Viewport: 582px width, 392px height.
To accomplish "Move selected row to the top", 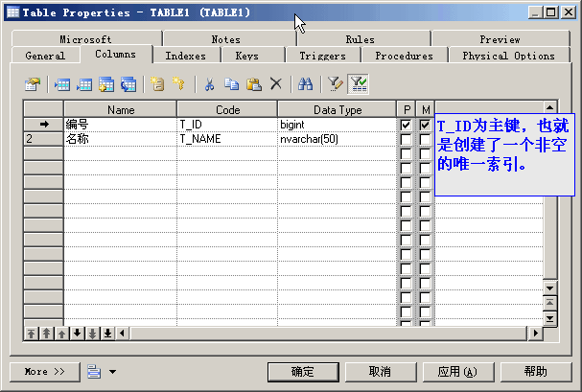I will click(x=32, y=334).
